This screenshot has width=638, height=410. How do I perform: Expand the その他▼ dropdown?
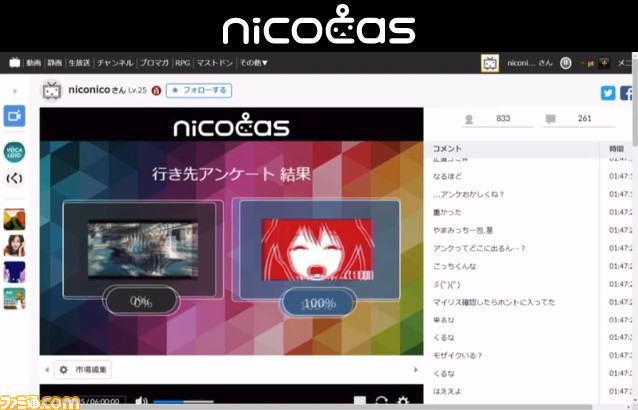(x=253, y=63)
